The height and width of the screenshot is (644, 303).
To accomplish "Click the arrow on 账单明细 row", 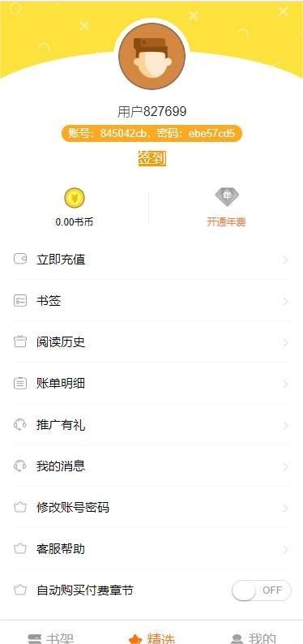I will click(x=285, y=384).
